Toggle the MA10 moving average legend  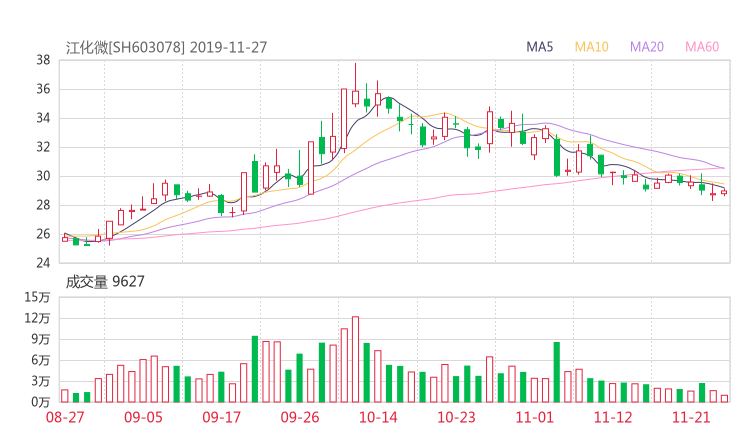pos(591,47)
